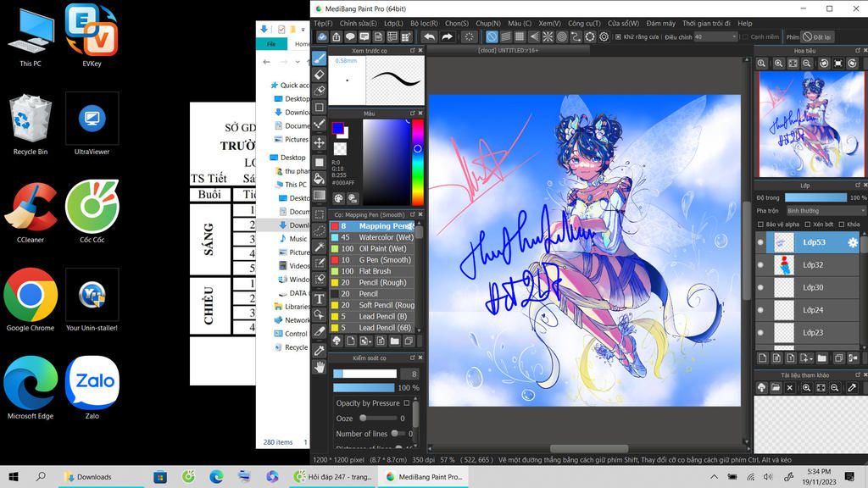
Task: Select the Eyedropper tool
Action: pyautogui.click(x=320, y=350)
